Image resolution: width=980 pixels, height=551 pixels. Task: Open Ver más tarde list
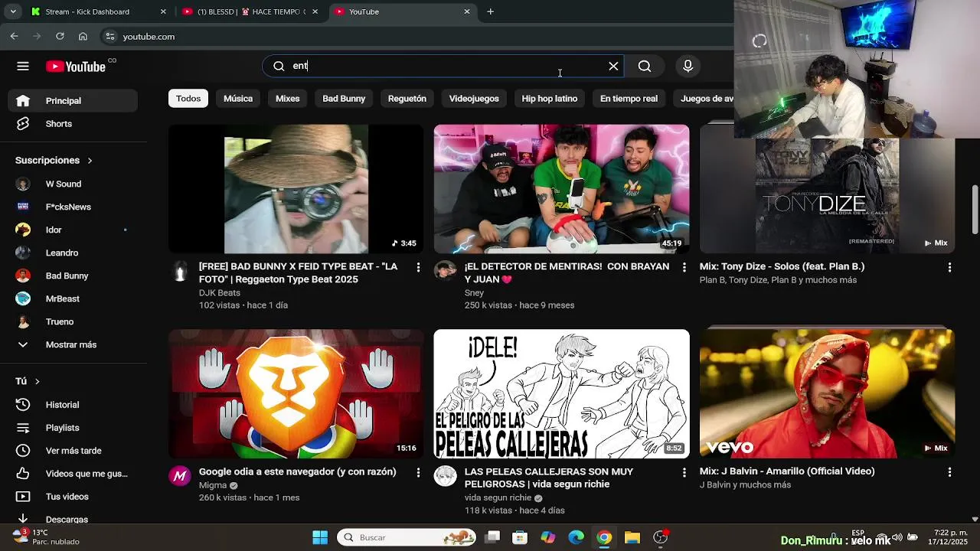coord(73,450)
